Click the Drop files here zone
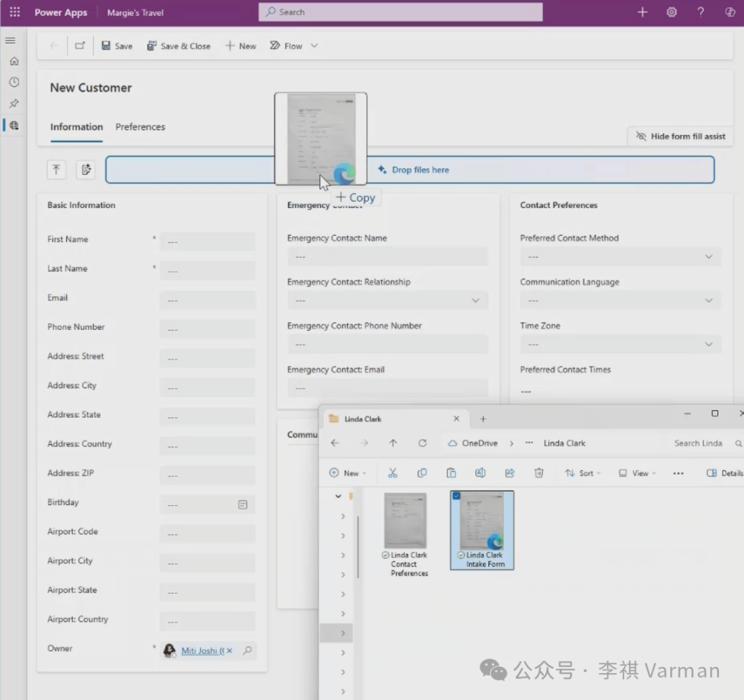 pos(410,169)
